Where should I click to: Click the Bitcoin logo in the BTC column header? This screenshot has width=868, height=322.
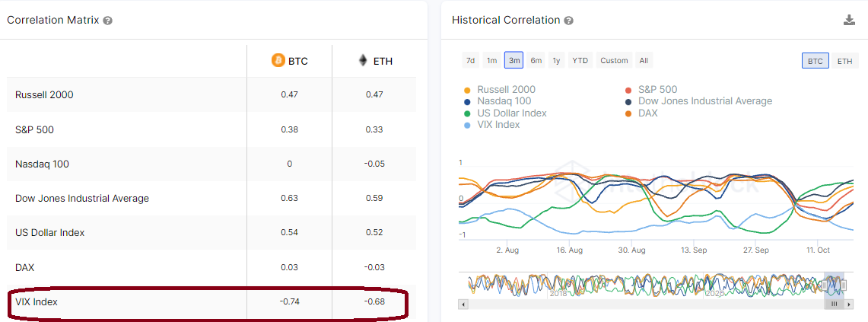click(278, 60)
